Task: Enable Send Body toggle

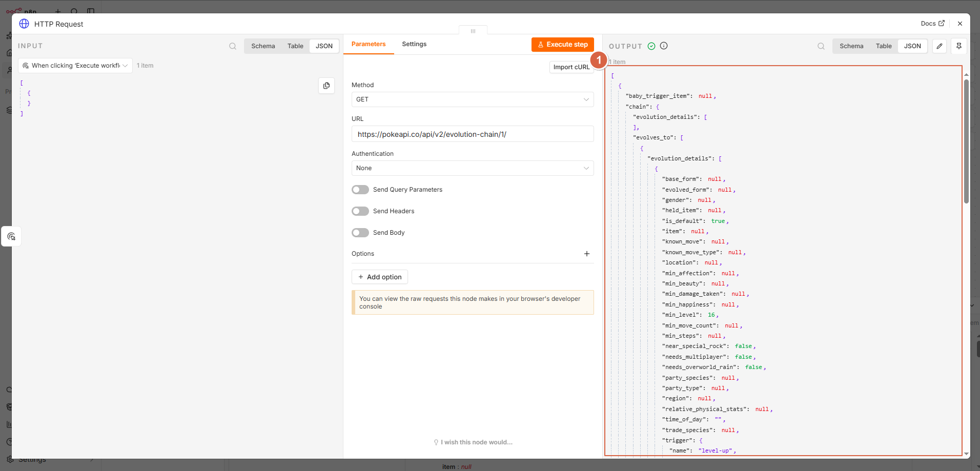Action: [360, 233]
